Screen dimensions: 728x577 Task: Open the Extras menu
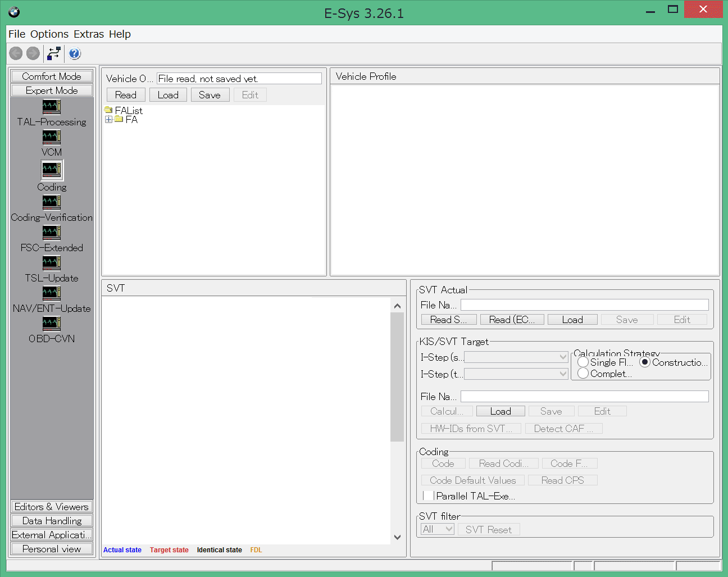pos(89,34)
